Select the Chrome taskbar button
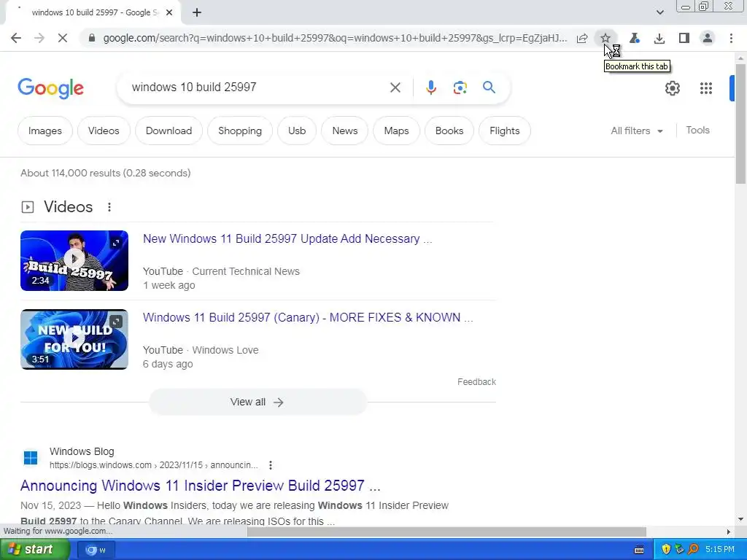This screenshot has width=747, height=560. 96,550
